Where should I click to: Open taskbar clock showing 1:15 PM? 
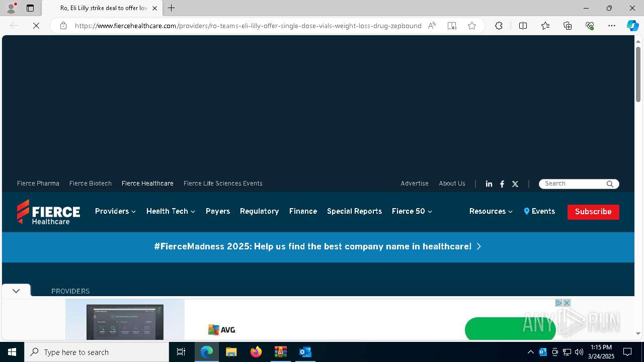coord(601,352)
